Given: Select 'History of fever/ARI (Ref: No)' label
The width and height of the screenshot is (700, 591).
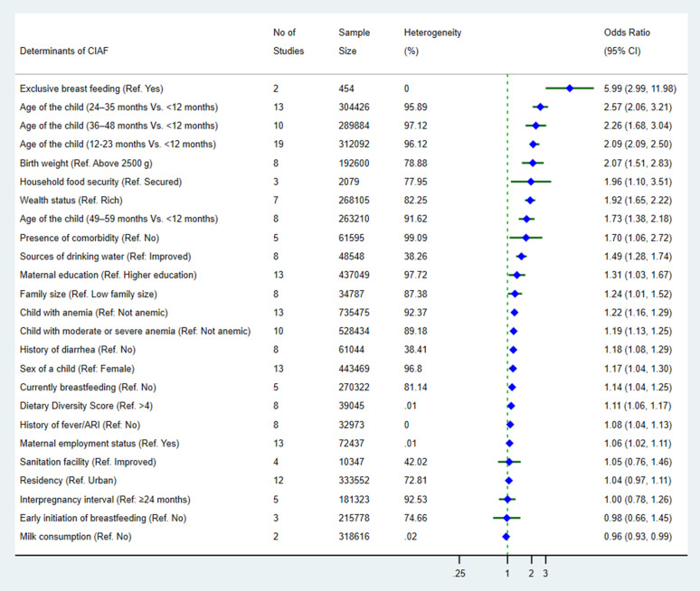Looking at the screenshot, I should point(80,425).
